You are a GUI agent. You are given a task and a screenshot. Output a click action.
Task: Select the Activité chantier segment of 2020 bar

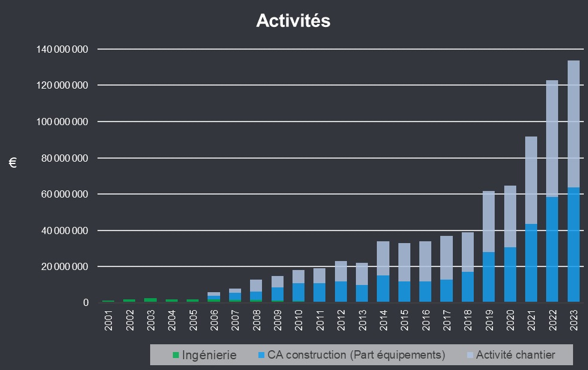(510, 217)
